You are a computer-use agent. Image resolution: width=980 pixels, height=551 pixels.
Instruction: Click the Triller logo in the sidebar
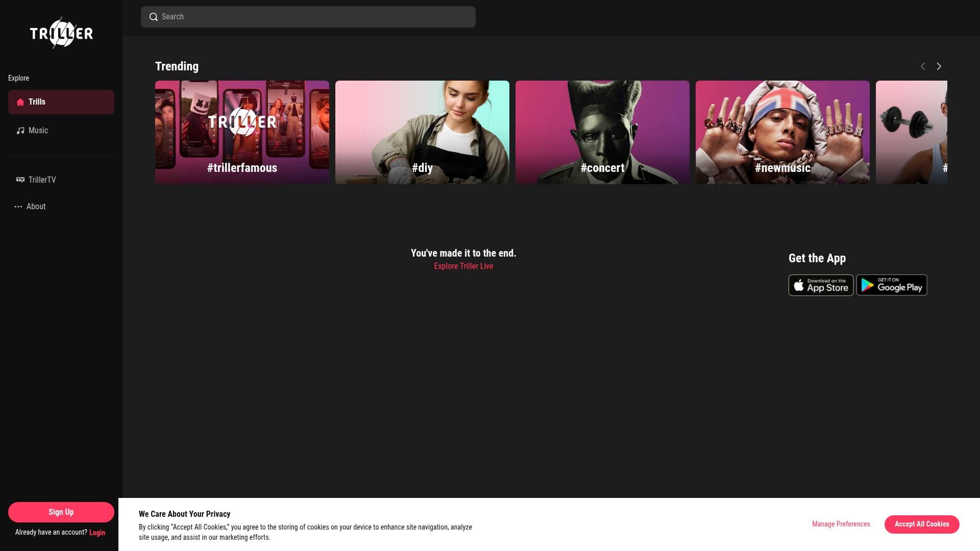coord(61,33)
